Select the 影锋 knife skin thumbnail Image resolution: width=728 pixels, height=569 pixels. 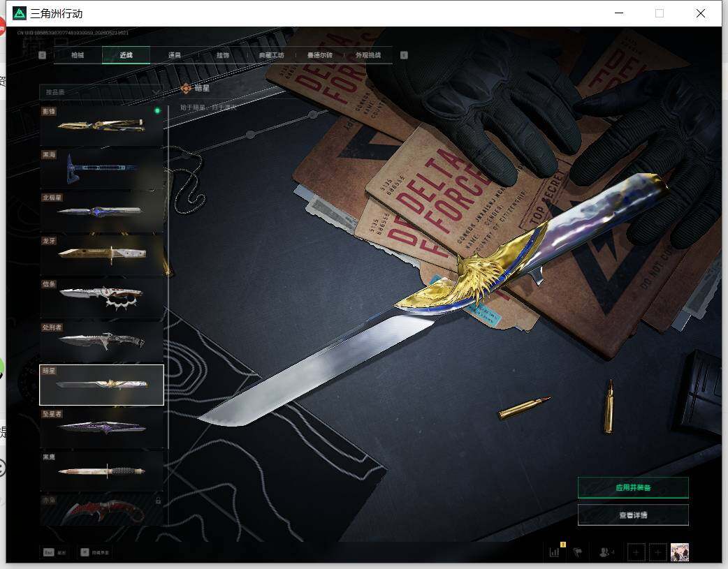tap(102, 125)
